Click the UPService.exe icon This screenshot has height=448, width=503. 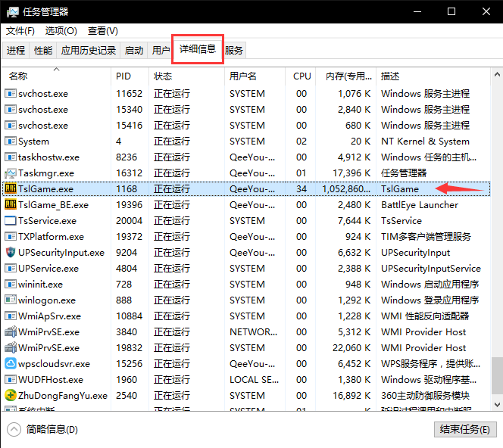11,268
